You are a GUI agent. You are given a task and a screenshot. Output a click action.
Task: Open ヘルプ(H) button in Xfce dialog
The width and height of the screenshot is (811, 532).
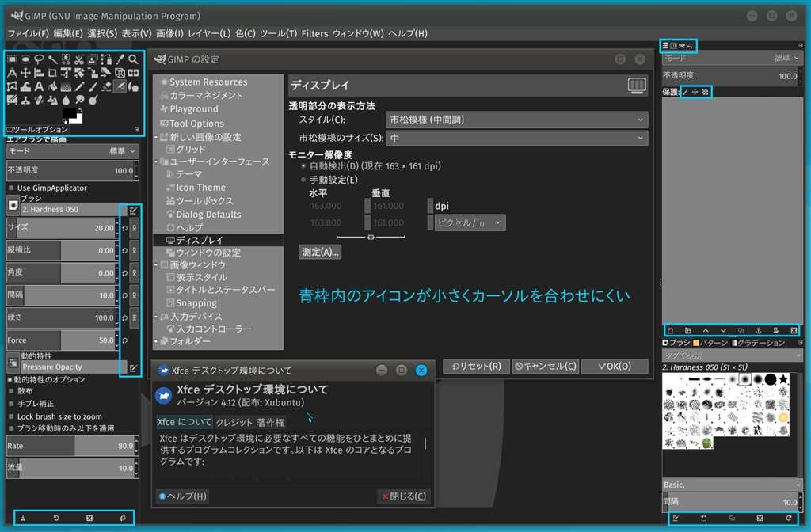click(183, 496)
